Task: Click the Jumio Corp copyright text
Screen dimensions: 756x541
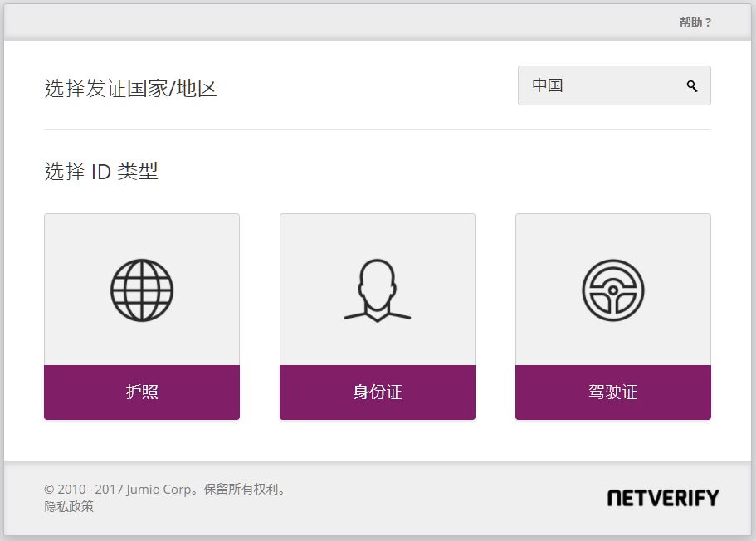Action: coord(166,490)
